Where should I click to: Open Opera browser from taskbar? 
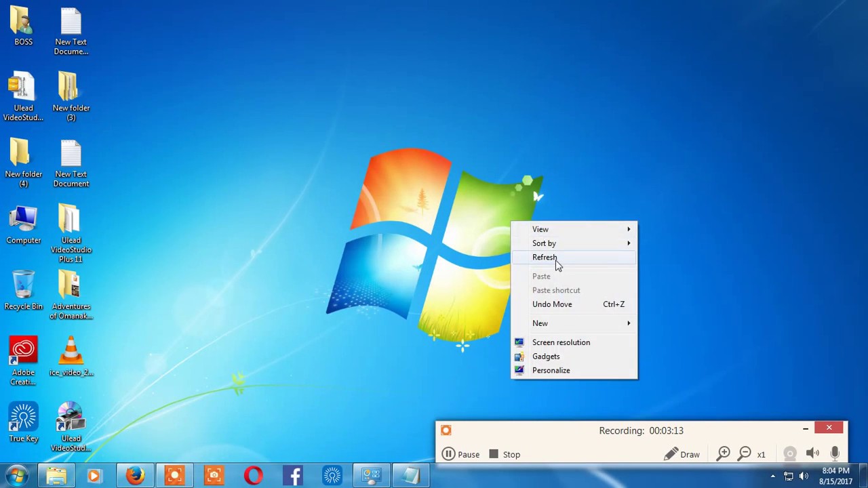point(253,476)
